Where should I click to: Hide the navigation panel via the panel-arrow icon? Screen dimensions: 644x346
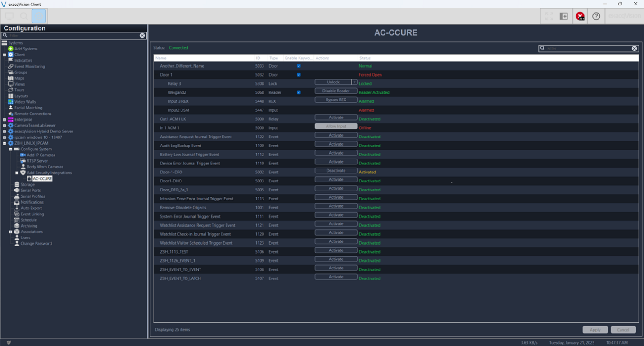(564, 16)
